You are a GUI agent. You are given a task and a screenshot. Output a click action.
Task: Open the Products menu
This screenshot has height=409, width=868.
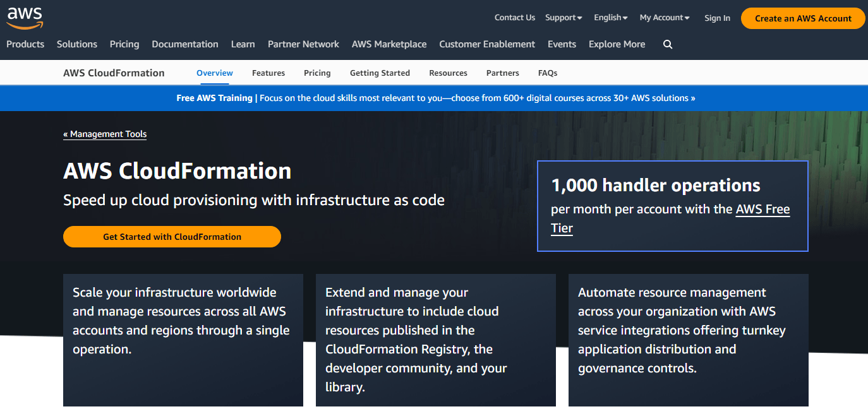[25, 44]
